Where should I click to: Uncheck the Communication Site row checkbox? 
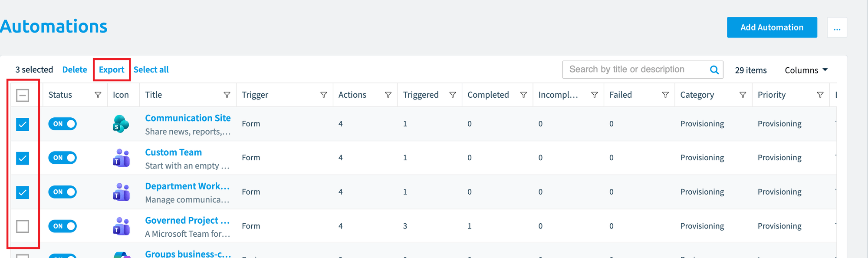click(x=23, y=124)
